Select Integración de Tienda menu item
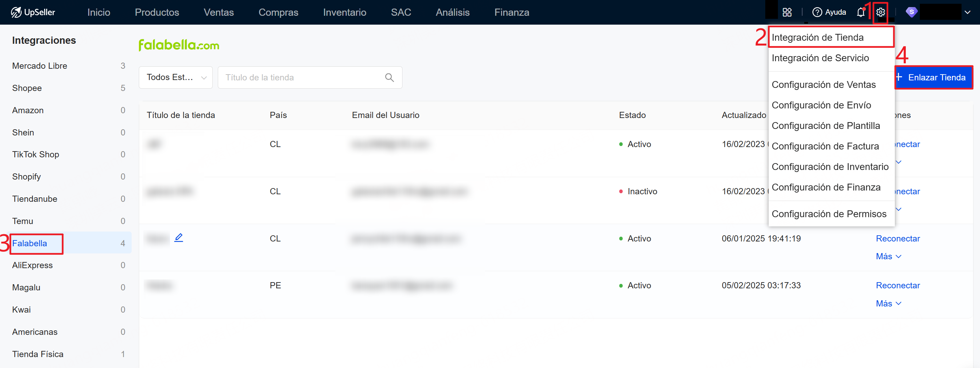 click(817, 38)
